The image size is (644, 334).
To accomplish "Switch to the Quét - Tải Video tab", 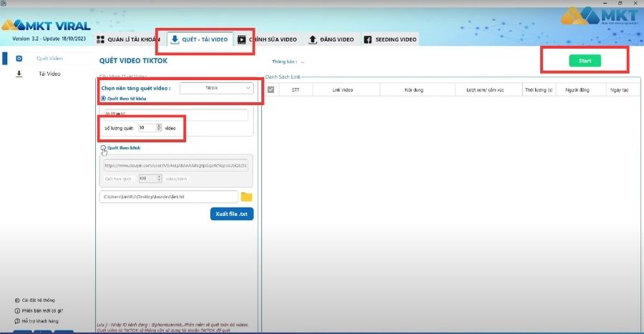I will pos(200,39).
